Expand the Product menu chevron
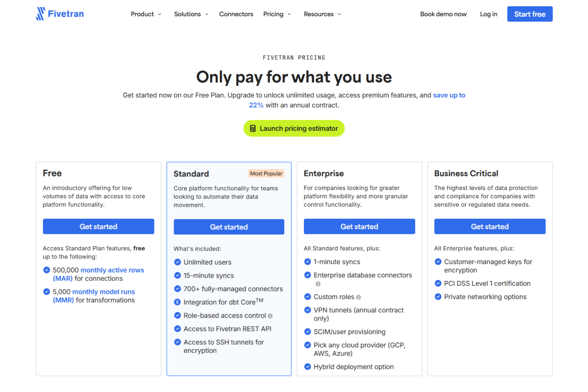 click(160, 14)
